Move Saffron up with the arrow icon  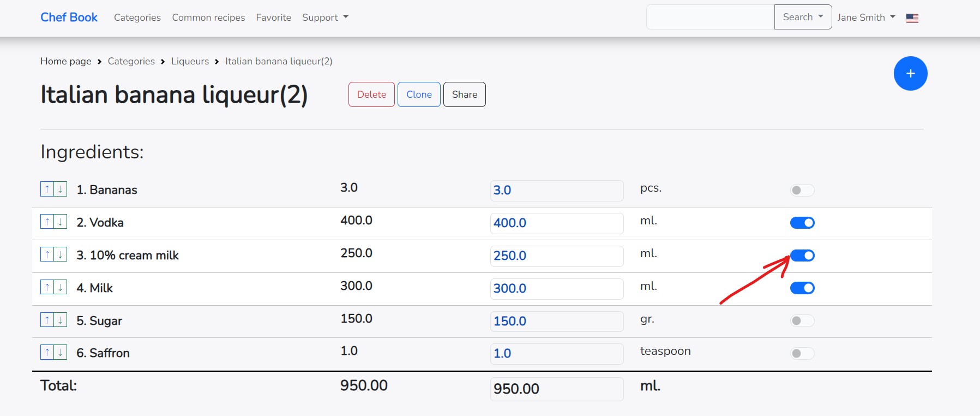[x=47, y=352]
